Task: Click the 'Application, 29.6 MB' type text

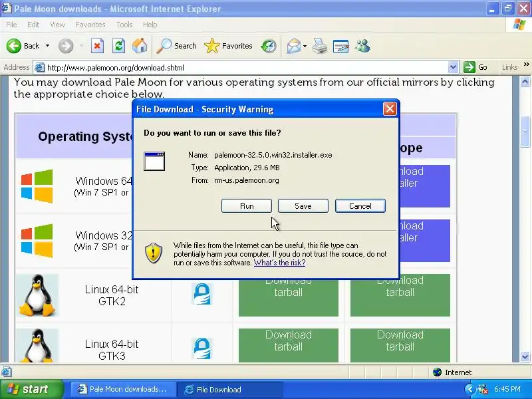Action: 247,168
